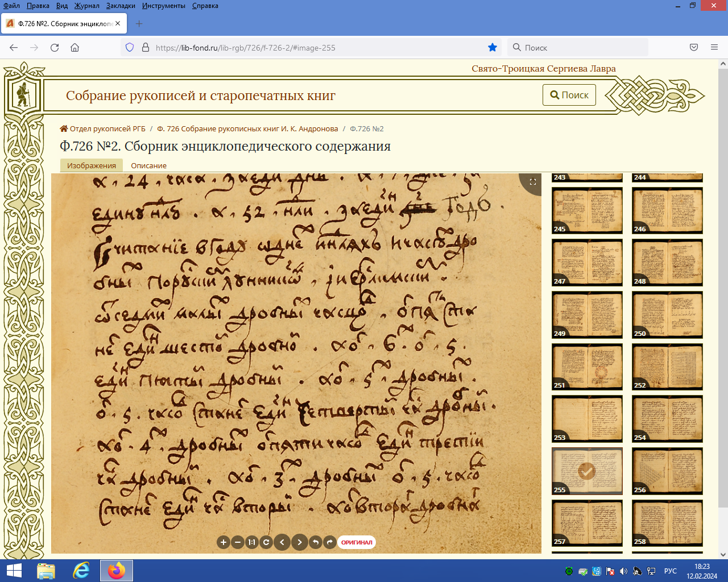Open the Свято-Троицкая Сергиева Лавра link
Viewport: 728px width, 582px height.
click(x=544, y=69)
